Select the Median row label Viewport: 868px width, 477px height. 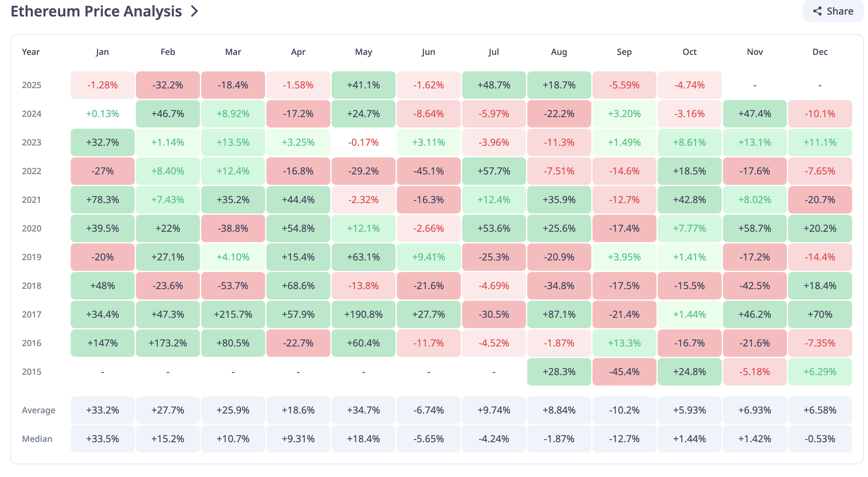click(x=37, y=439)
